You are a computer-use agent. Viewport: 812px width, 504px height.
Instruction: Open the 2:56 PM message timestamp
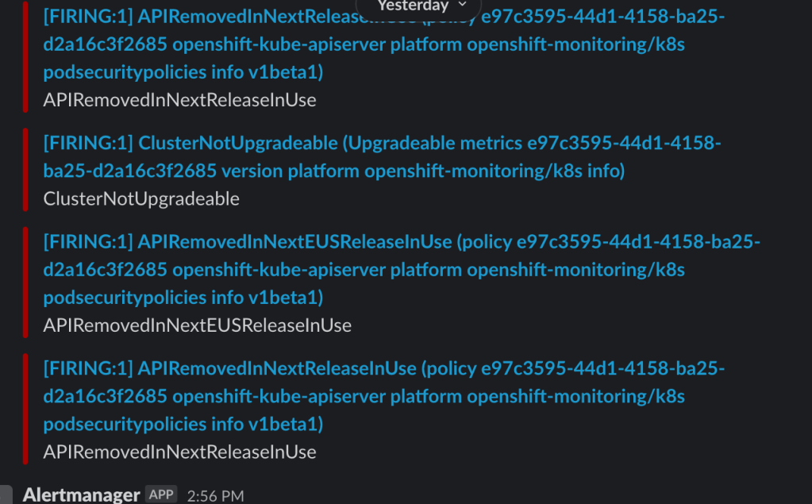pos(215,496)
